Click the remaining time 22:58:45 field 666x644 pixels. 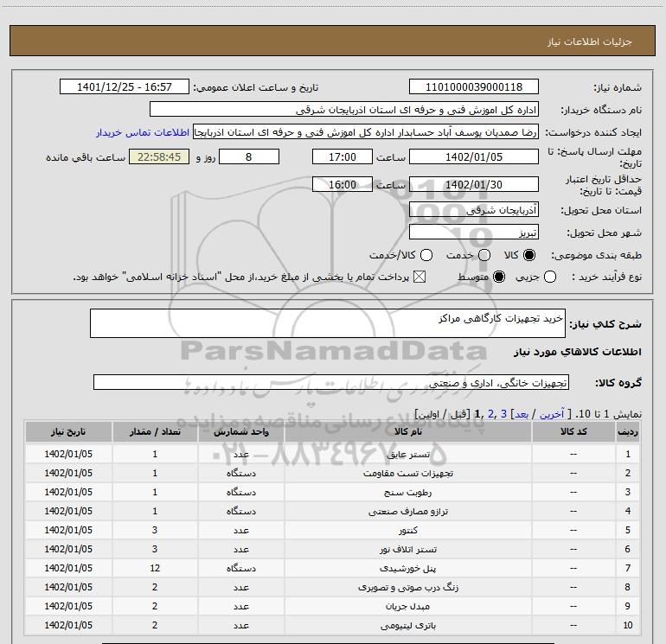[x=159, y=156]
